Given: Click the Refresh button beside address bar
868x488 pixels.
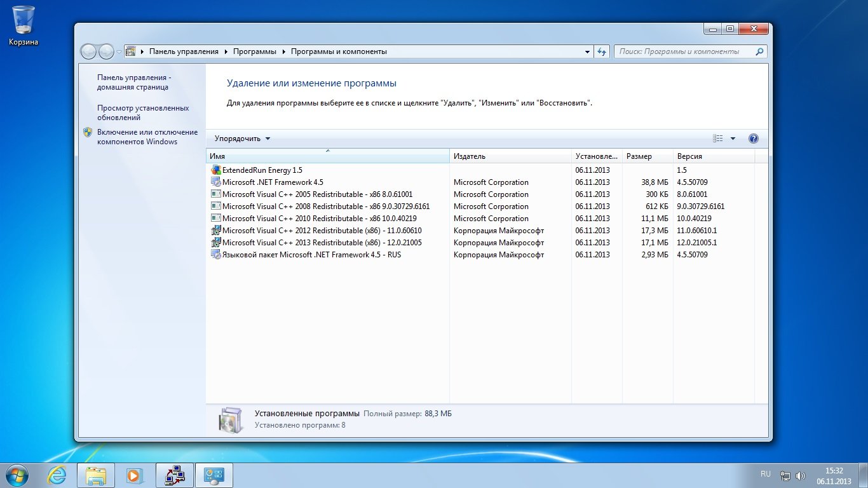Looking at the screenshot, I should (x=602, y=51).
